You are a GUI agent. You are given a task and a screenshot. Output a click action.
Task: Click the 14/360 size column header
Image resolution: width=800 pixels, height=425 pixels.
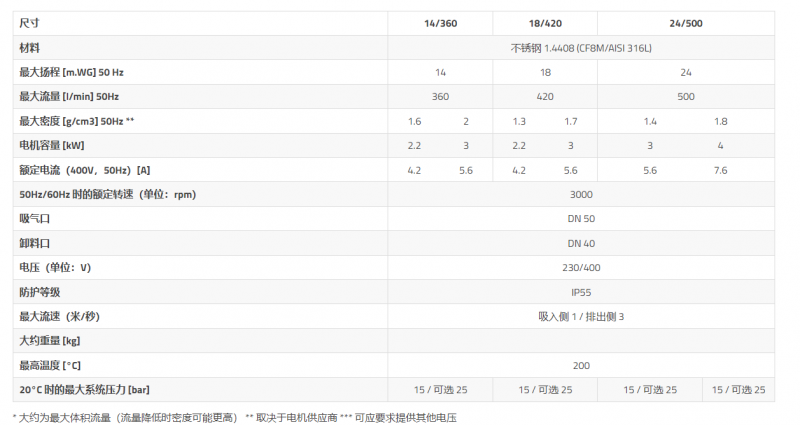click(x=440, y=23)
